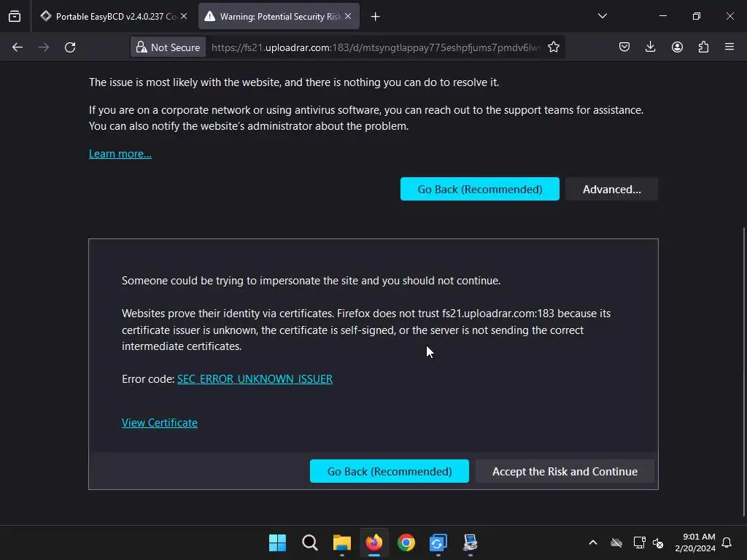Focus the URL address bar
Screen dimensions: 747x560
pyautogui.click(x=376, y=47)
